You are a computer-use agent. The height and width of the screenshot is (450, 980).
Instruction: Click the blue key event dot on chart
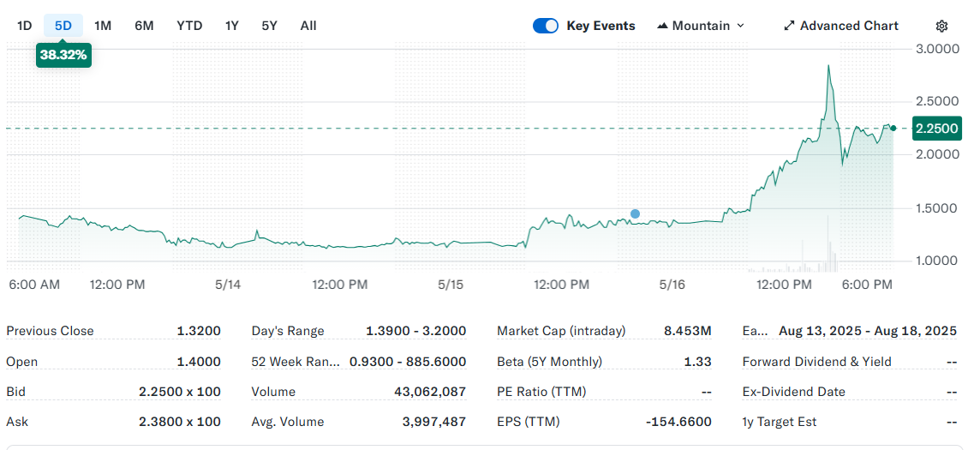(x=635, y=213)
